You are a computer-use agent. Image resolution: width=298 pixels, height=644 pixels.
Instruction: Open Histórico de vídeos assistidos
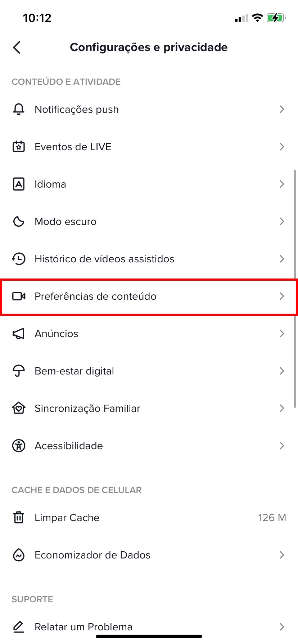104,259
